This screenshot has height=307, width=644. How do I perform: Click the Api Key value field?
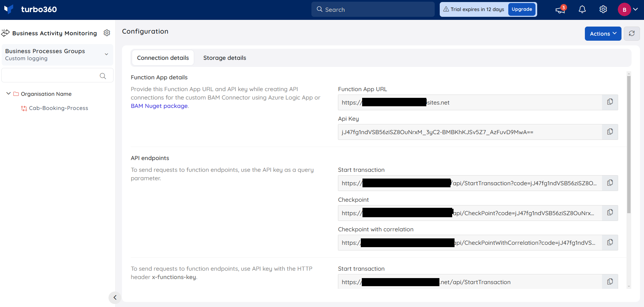point(470,132)
